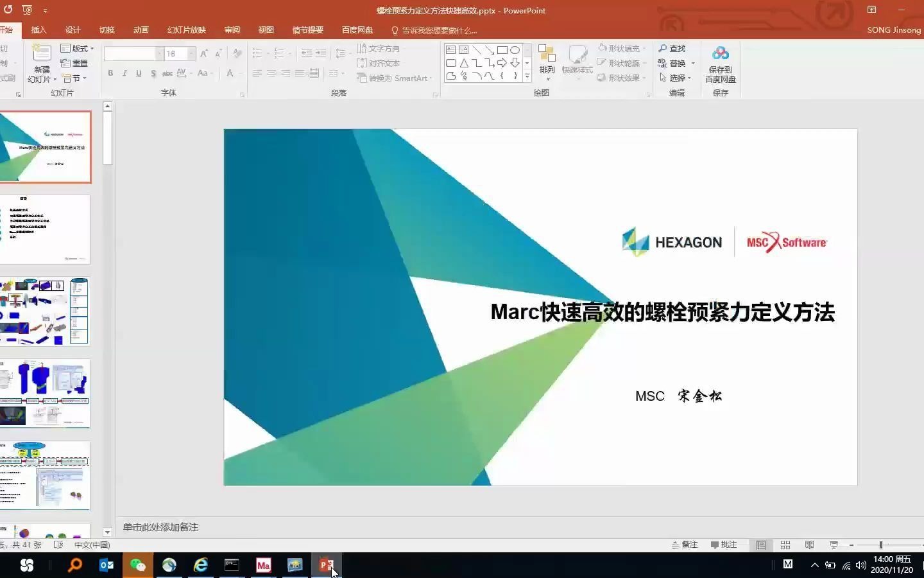
Task: Toggle Text Shadow formatting
Action: [153, 73]
